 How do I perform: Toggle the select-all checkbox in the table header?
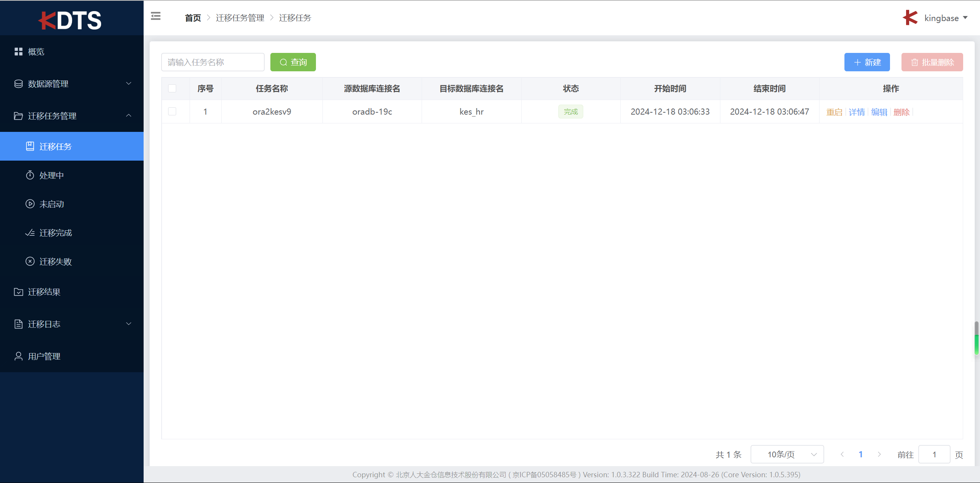172,89
